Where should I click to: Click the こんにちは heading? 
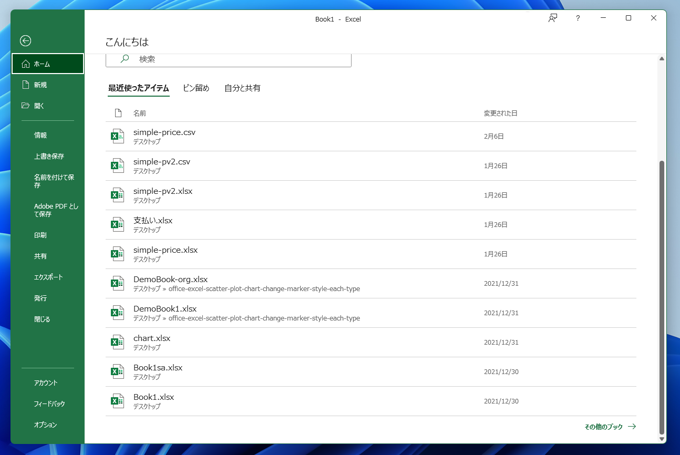click(127, 42)
